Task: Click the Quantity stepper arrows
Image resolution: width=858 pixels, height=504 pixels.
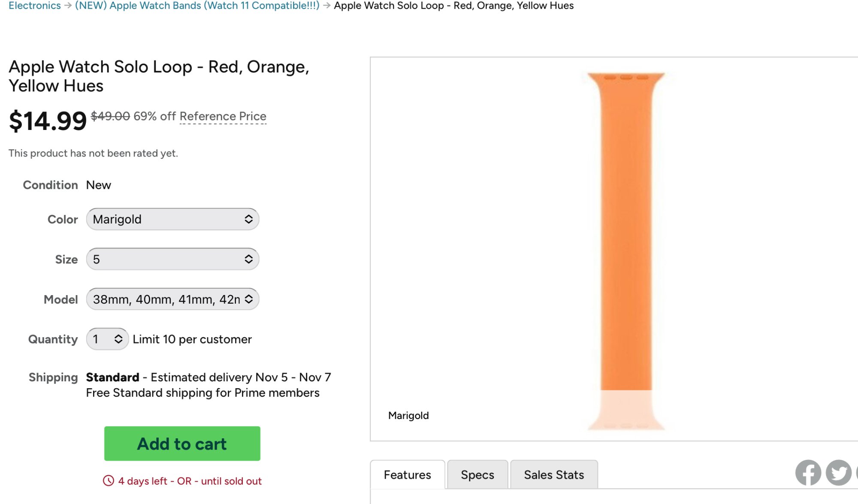Action: 118,339
